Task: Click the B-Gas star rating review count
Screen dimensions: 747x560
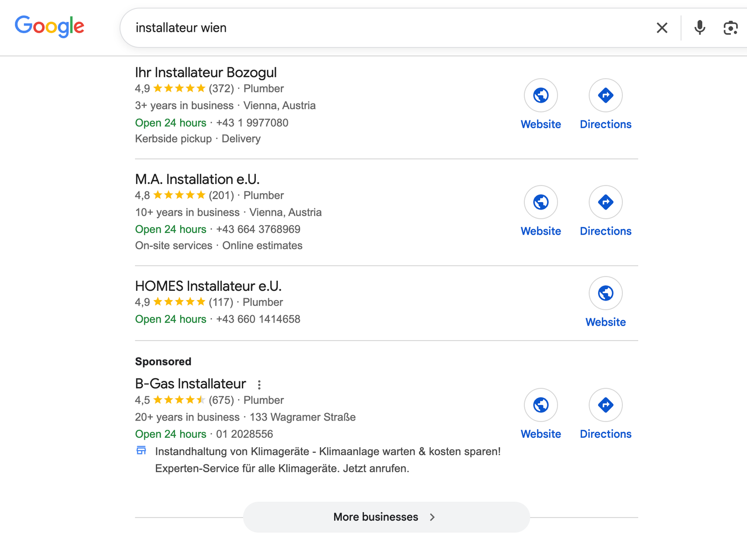Action: [221, 400]
